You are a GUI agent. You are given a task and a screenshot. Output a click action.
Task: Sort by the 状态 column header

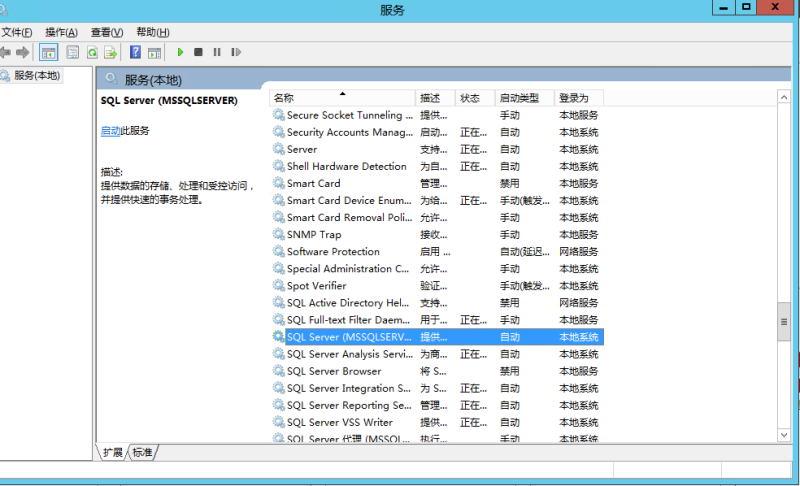[x=475, y=98]
